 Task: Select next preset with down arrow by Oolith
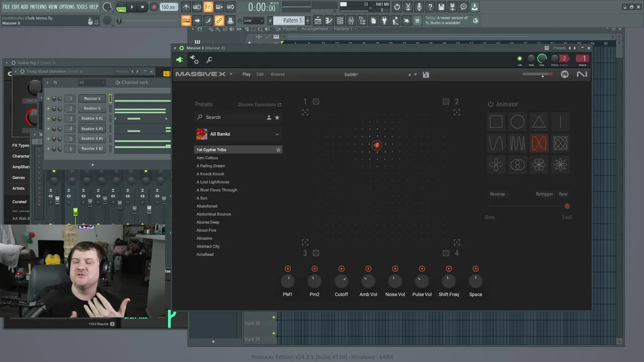416,74
